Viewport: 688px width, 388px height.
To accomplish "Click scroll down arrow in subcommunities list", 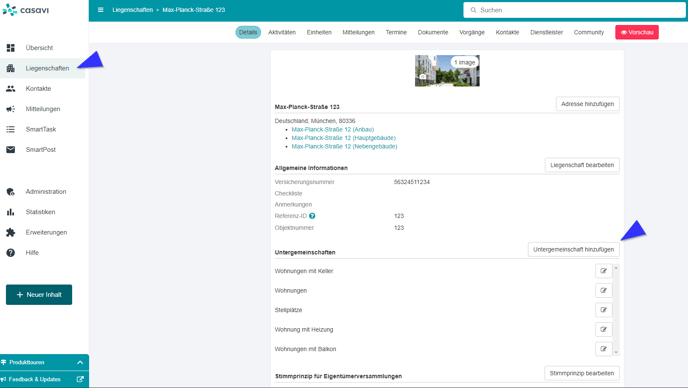I will [x=616, y=352].
